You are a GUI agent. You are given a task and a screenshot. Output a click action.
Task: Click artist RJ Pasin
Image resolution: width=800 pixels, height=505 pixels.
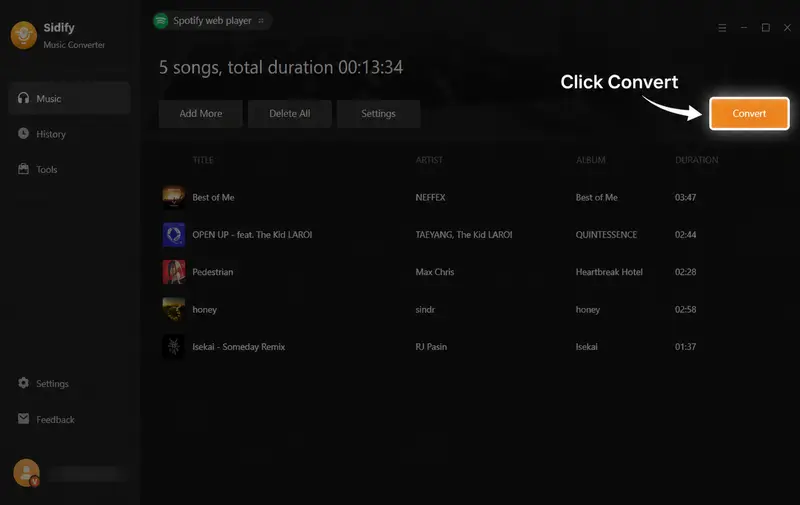pos(431,347)
